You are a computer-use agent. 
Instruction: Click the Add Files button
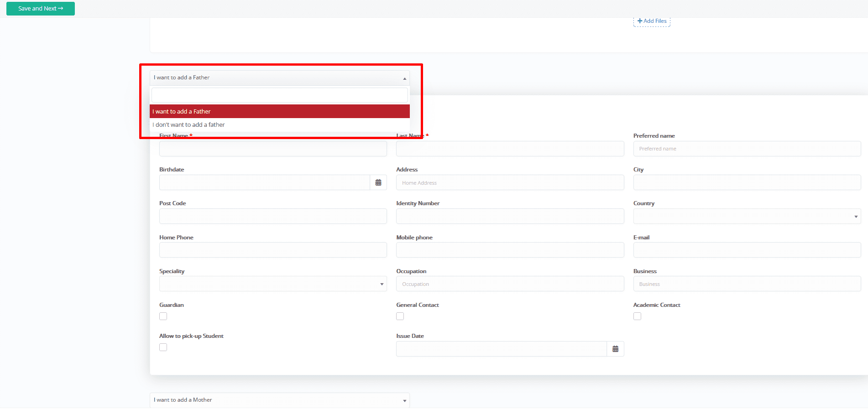tap(652, 21)
